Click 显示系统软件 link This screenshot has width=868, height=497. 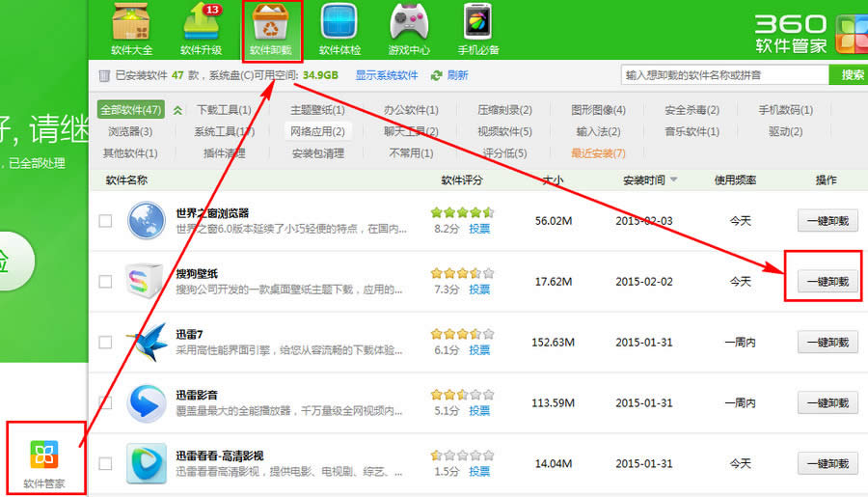[x=387, y=75]
